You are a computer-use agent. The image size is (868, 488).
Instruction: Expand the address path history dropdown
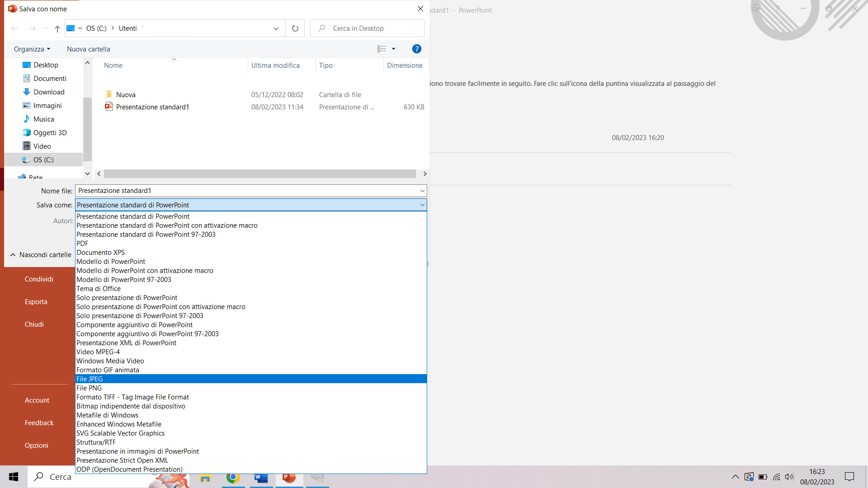[x=276, y=28]
